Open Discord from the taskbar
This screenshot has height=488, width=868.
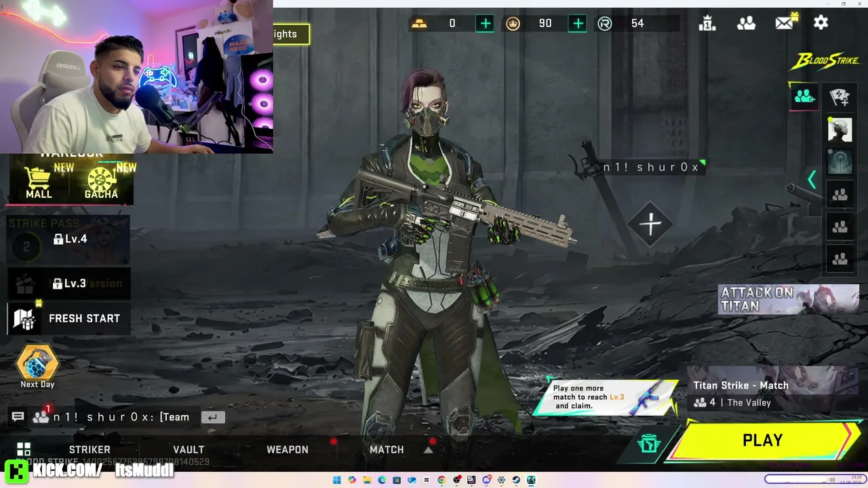pyautogui.click(x=486, y=480)
